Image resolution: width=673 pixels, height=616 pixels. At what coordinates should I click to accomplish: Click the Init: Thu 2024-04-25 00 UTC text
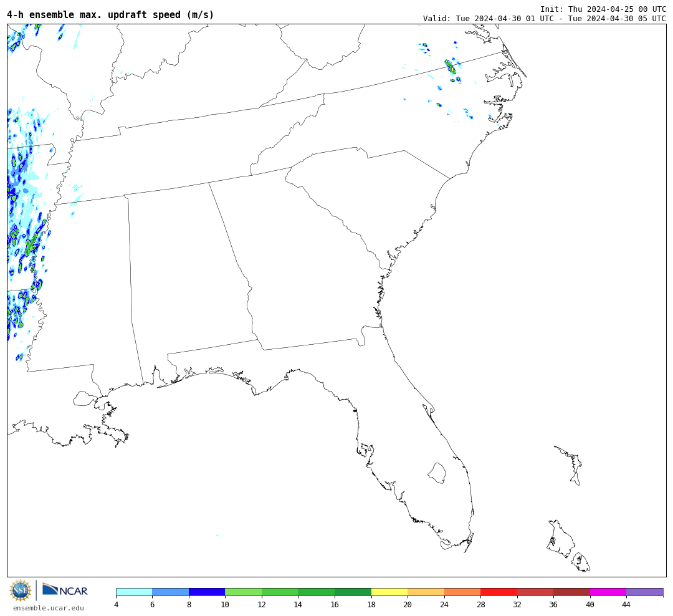point(603,9)
